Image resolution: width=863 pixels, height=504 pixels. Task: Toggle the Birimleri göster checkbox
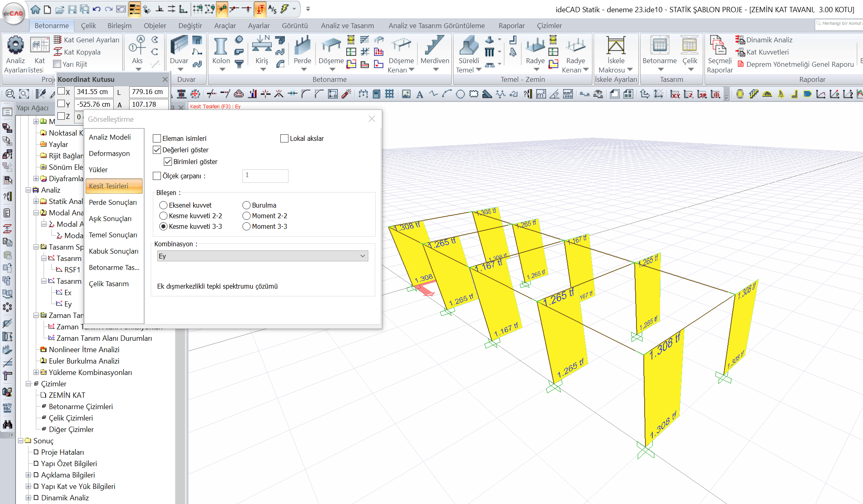168,162
